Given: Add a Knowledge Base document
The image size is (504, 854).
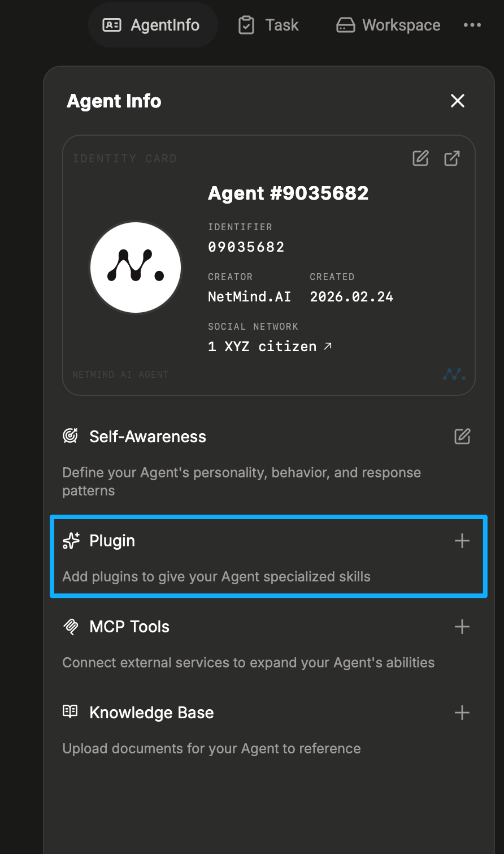Looking at the screenshot, I should tap(462, 713).
